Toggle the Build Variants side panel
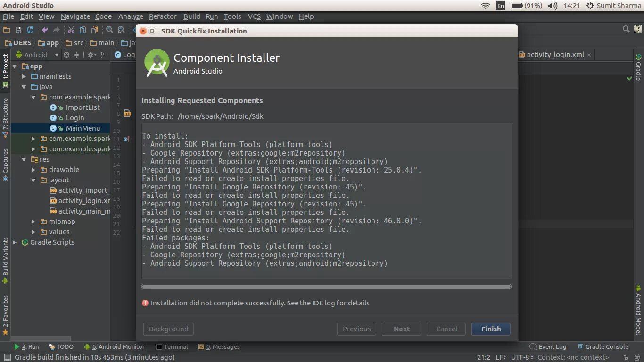Image resolution: width=644 pixels, height=362 pixels. (6, 260)
